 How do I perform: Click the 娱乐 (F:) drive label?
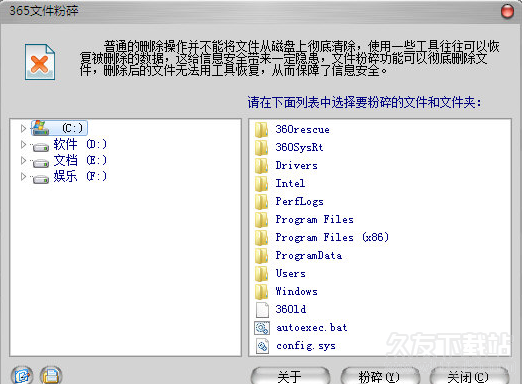pyautogui.click(x=80, y=176)
